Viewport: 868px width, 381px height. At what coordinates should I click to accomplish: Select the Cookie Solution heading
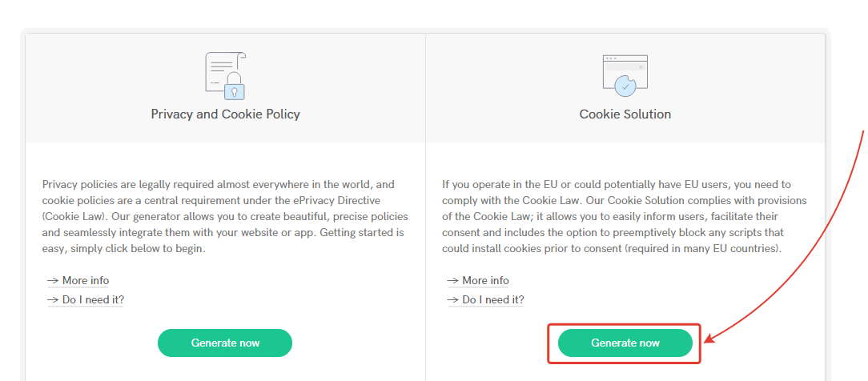(x=625, y=114)
